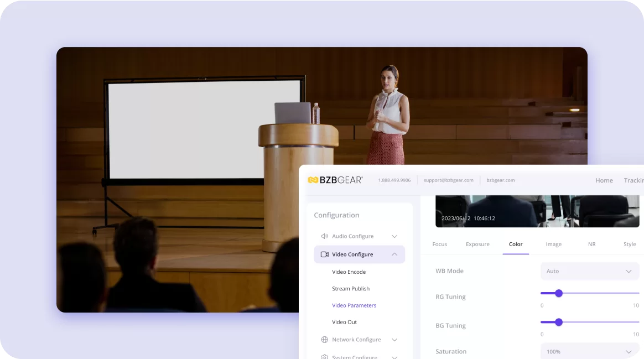Click the WB Mode label
The image size is (644, 359).
[449, 271]
